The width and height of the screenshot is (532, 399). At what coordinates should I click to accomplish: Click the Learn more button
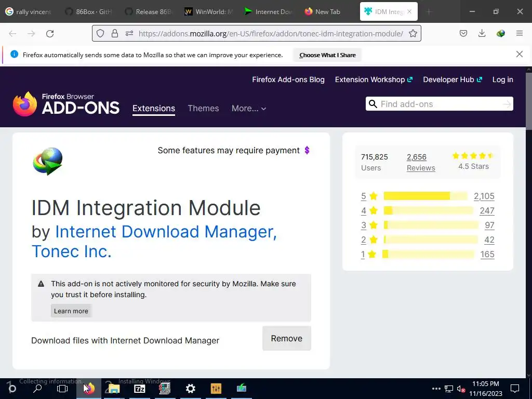pyautogui.click(x=71, y=311)
